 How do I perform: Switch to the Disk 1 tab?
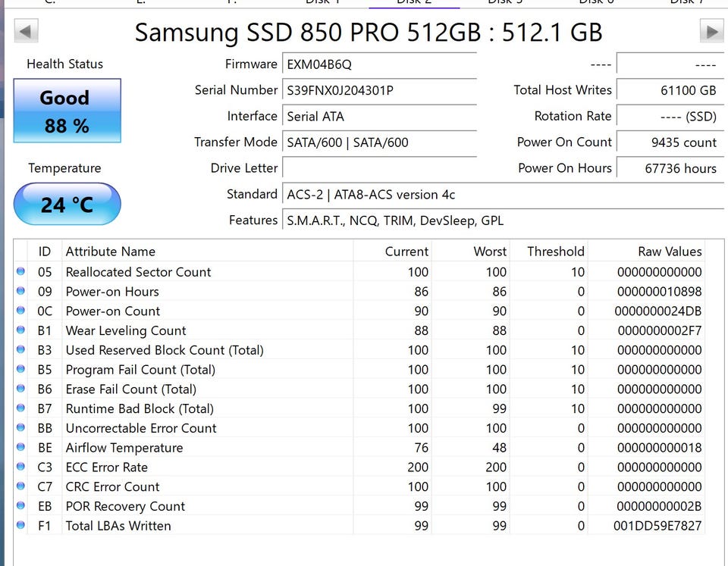click(x=323, y=2)
